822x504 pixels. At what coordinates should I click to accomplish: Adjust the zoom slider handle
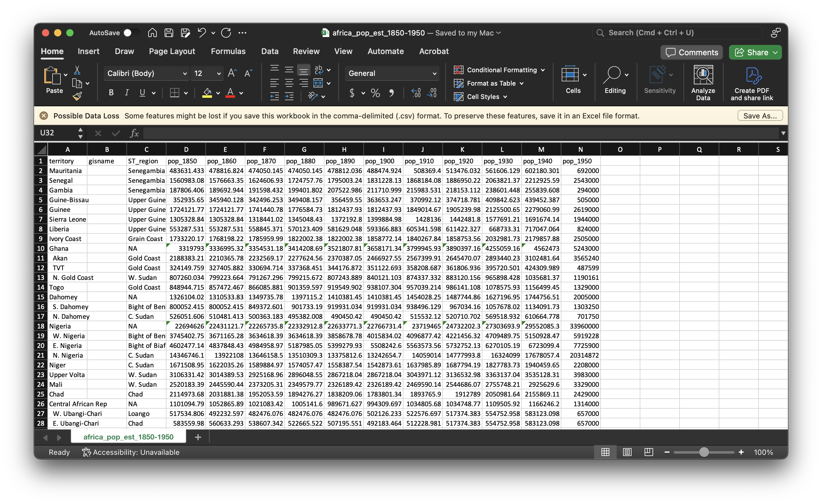704,452
